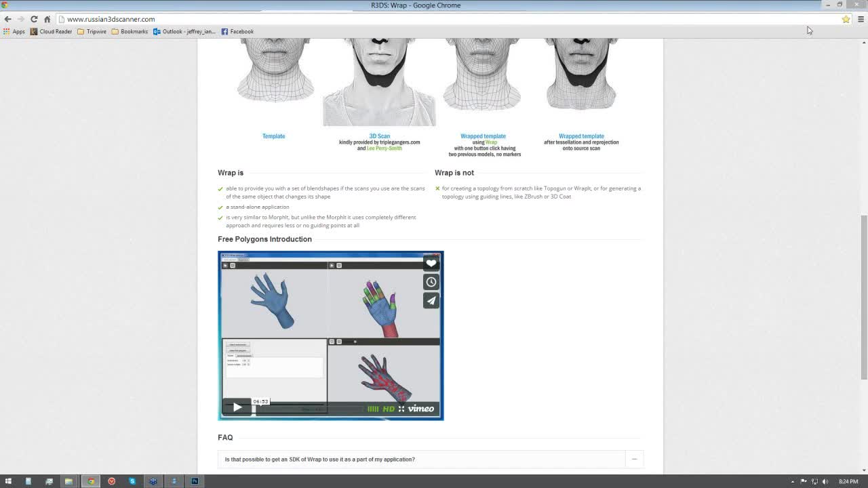Share the video with paper plane icon
This screenshot has height=488, width=868.
(431, 300)
